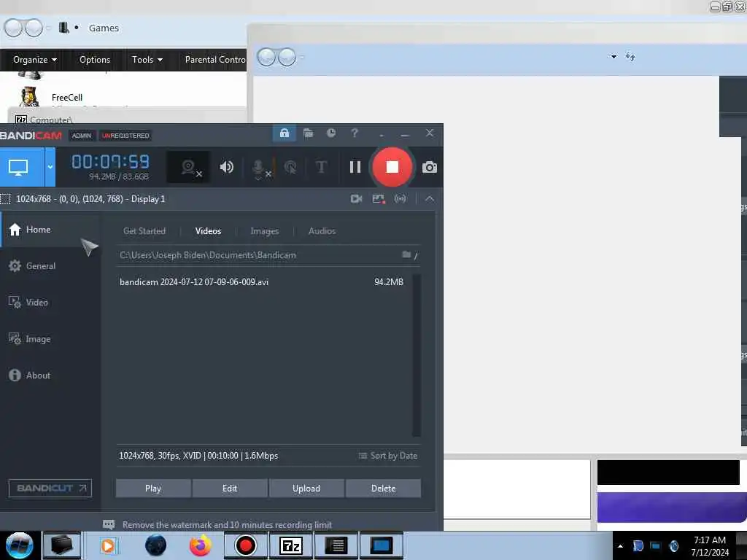
Task: Toggle speaker sound recording
Action: [227, 167]
